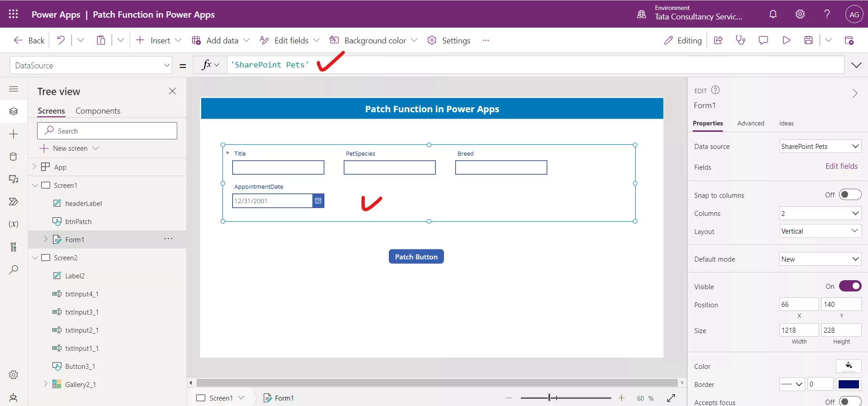Screen dimensions: 868x406
Task: Open notifications bell icon
Action: point(773,14)
